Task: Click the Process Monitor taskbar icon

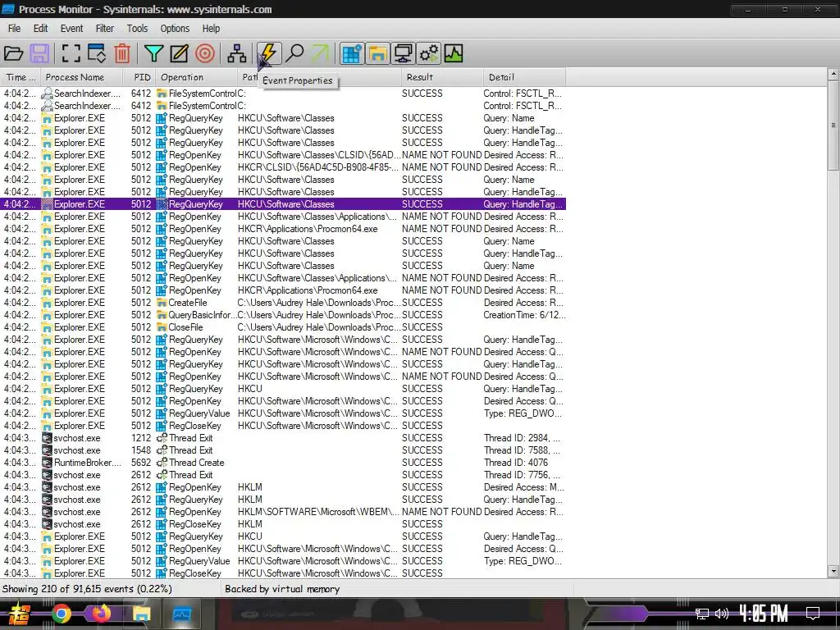Action: [181, 614]
